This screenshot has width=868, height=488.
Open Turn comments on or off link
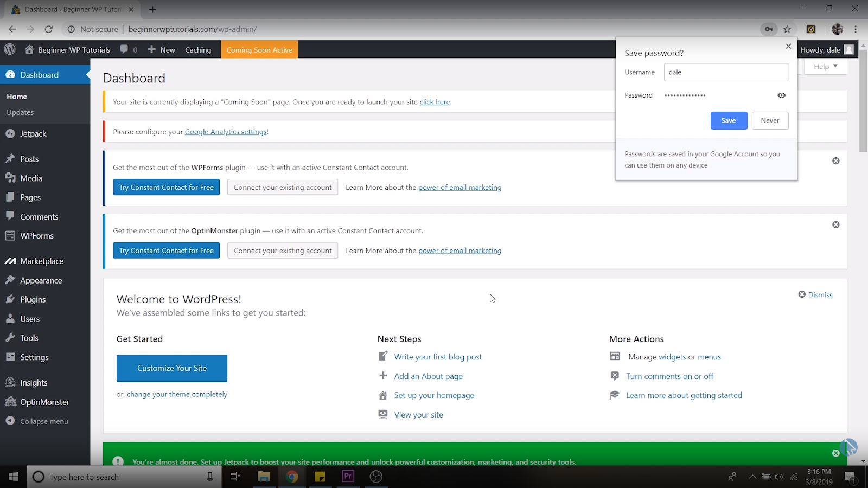click(669, 376)
